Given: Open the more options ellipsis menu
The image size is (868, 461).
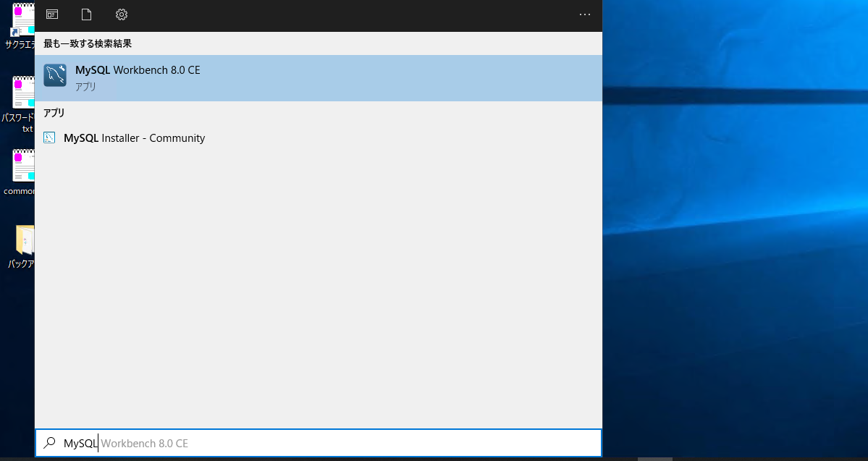Looking at the screenshot, I should coord(584,14).
